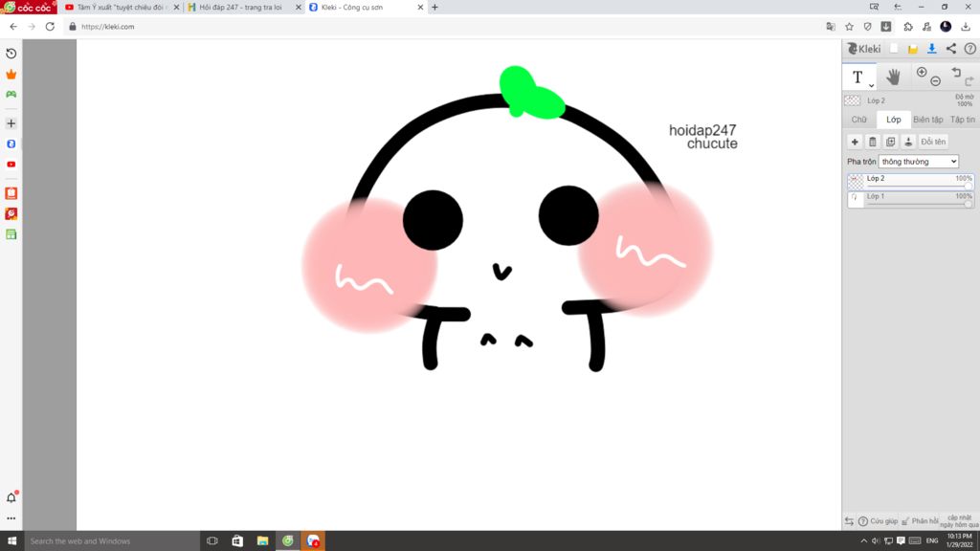Undo the last drawing action
The image size is (980, 551).
(956, 73)
